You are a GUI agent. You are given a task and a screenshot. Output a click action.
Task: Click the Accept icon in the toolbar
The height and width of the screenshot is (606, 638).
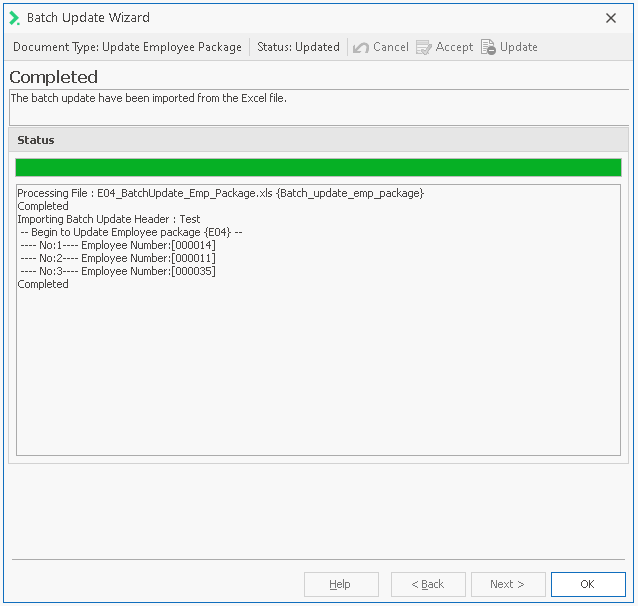pos(424,47)
